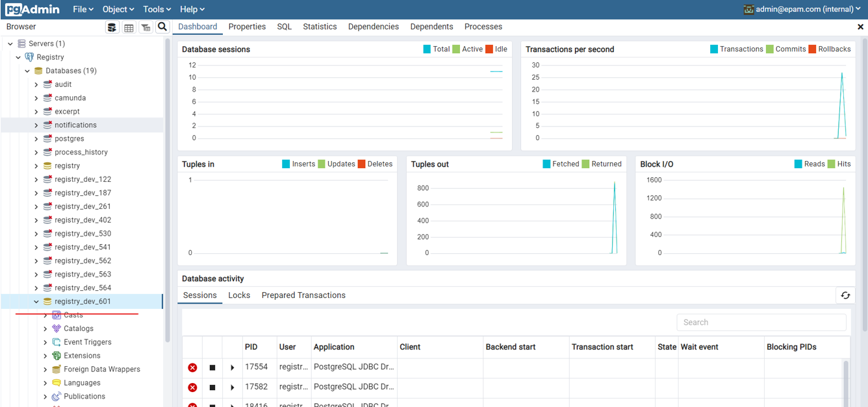The image size is (868, 407).
Task: Terminate session with PID 17554
Action: (192, 368)
